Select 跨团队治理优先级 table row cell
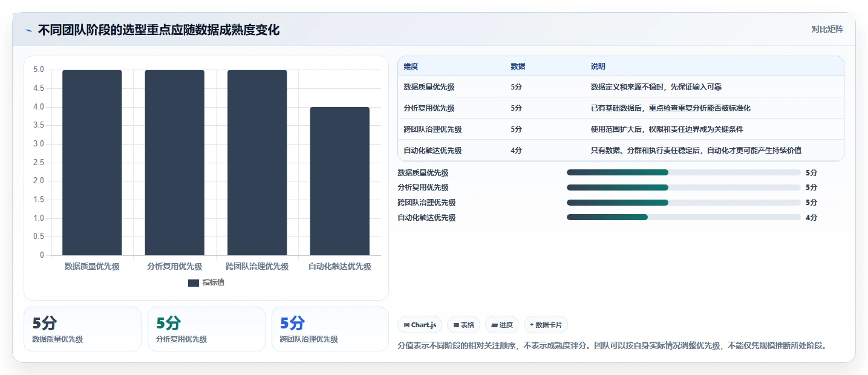The image size is (868, 375). [432, 129]
